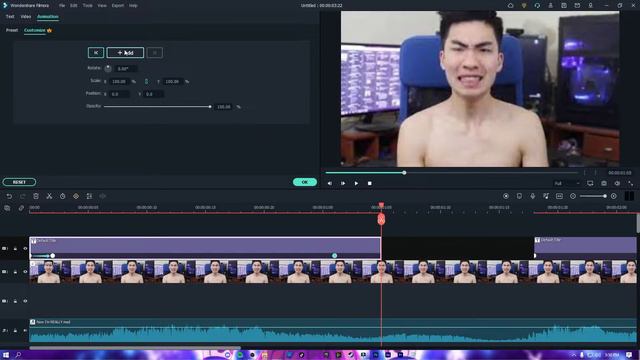Viewport: 640px width, 360px height.
Task: Stop the preview playback
Action: coord(369,184)
